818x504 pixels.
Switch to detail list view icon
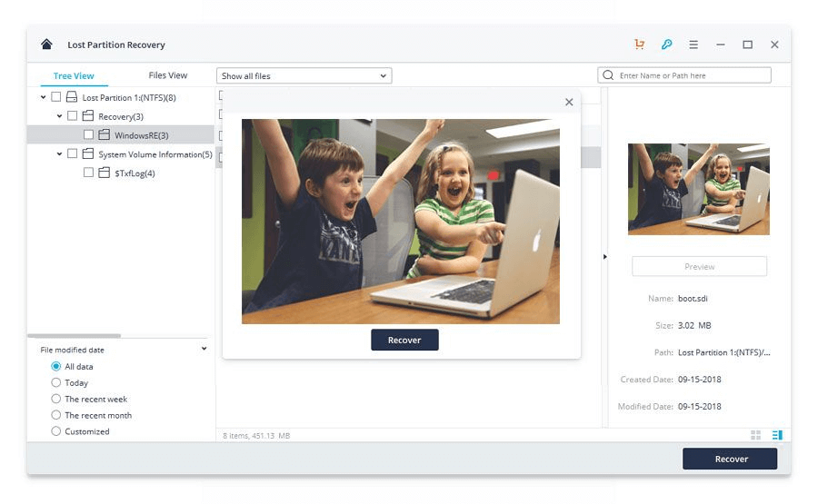point(777,435)
